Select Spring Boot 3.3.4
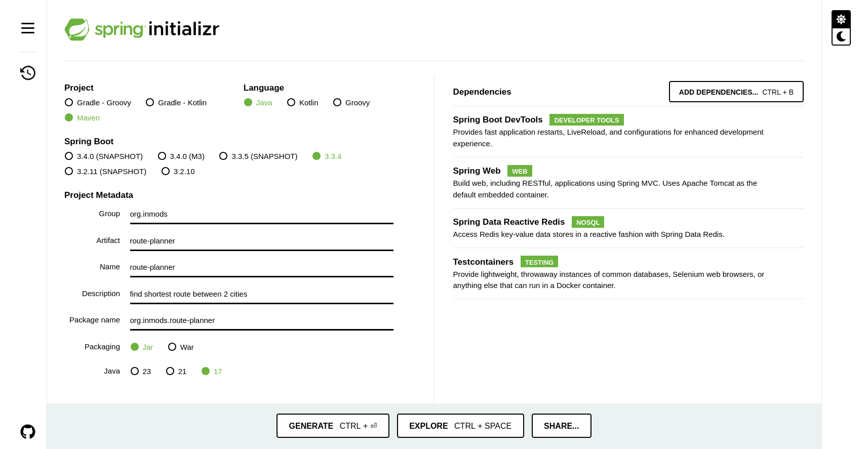This screenshot has width=868, height=449. [327, 156]
